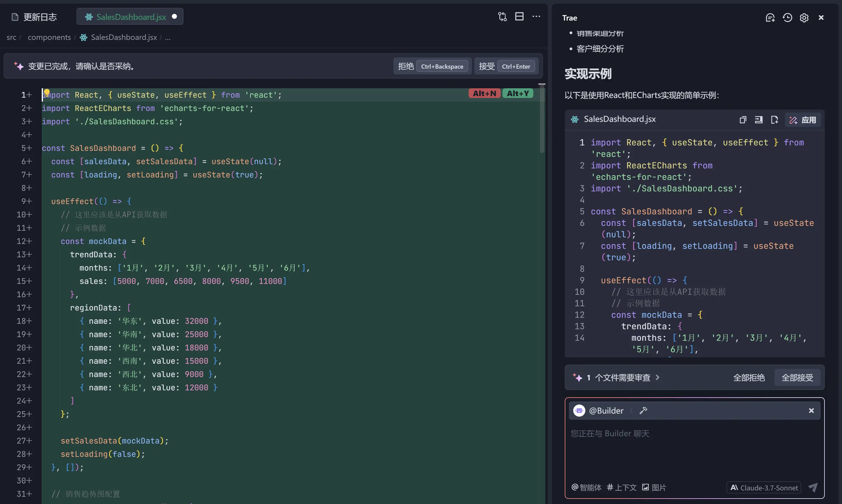Send the chat message arrow icon

pyautogui.click(x=813, y=488)
